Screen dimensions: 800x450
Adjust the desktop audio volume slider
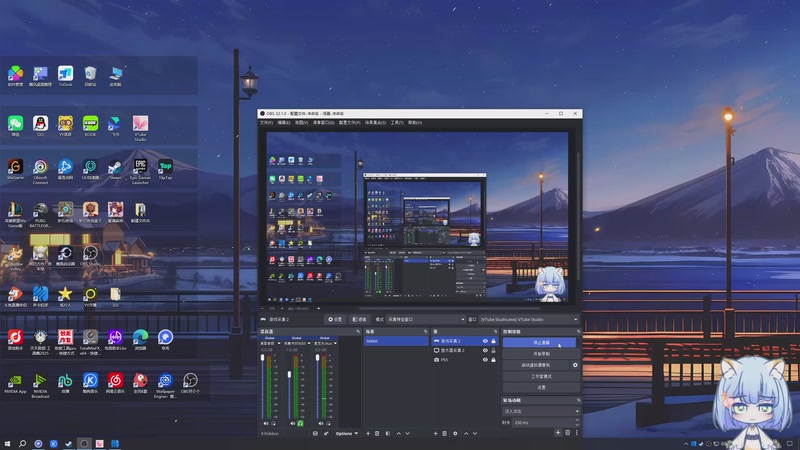pyautogui.click(x=263, y=388)
